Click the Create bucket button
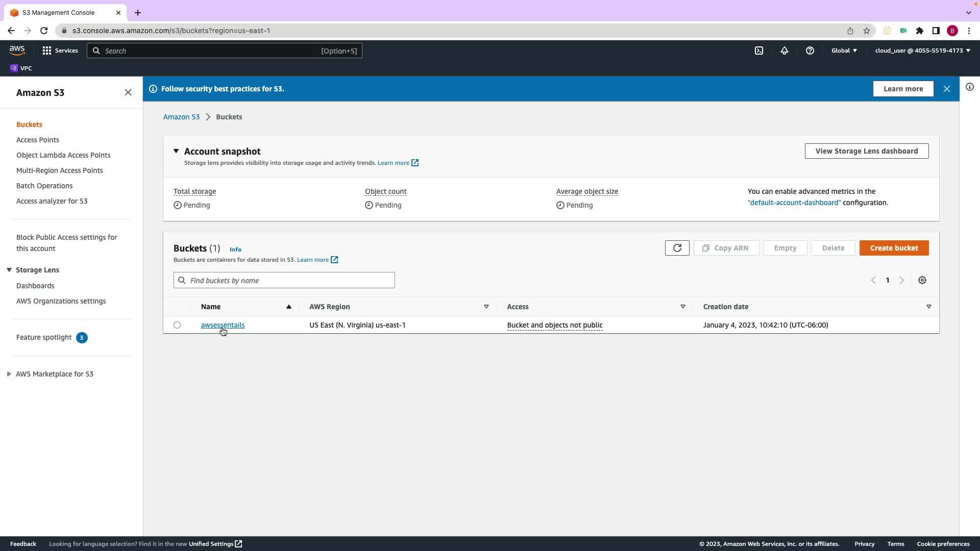Viewport: 980px width, 551px height. [893, 248]
